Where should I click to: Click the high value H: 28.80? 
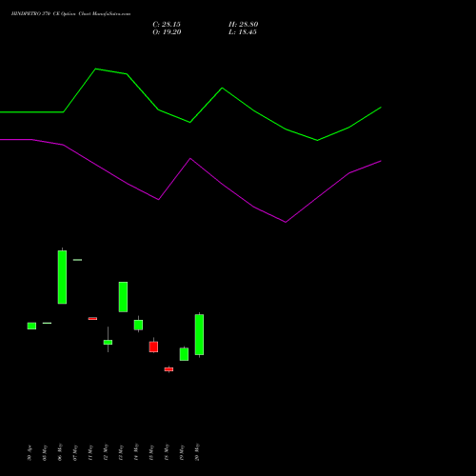[x=244, y=25]
